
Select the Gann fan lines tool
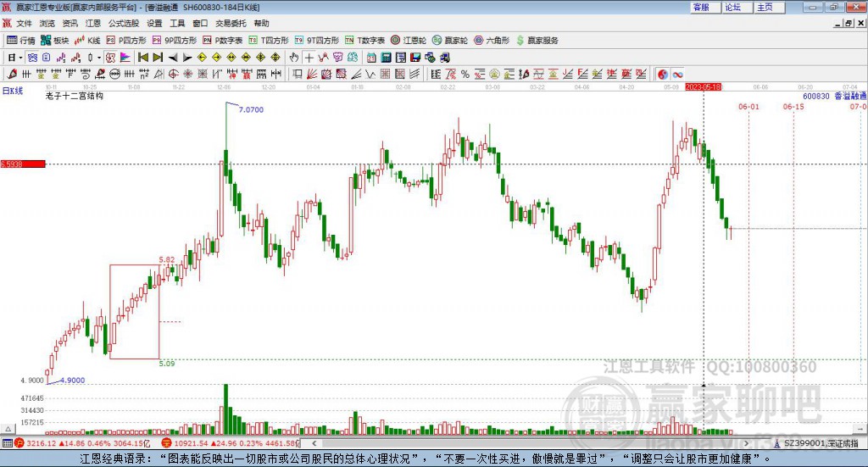click(x=312, y=74)
